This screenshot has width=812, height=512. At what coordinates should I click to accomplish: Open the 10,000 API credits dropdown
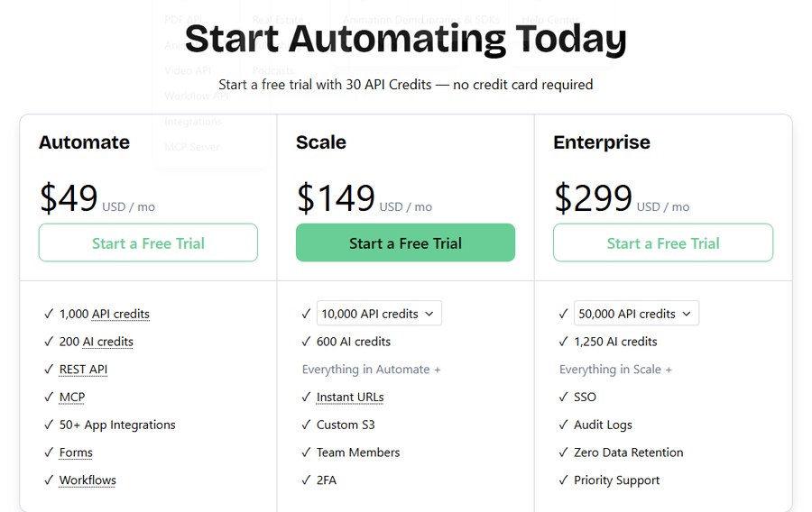[379, 314]
